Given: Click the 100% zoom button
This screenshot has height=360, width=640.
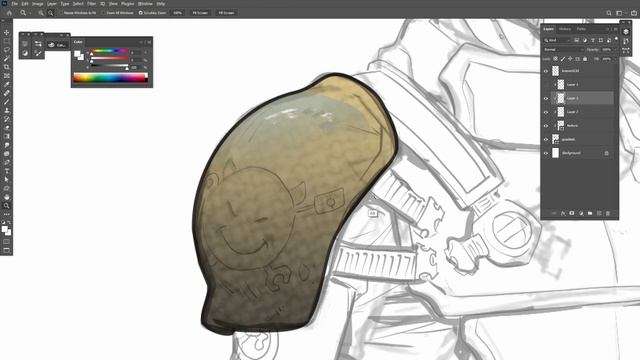Looking at the screenshot, I should (x=178, y=13).
